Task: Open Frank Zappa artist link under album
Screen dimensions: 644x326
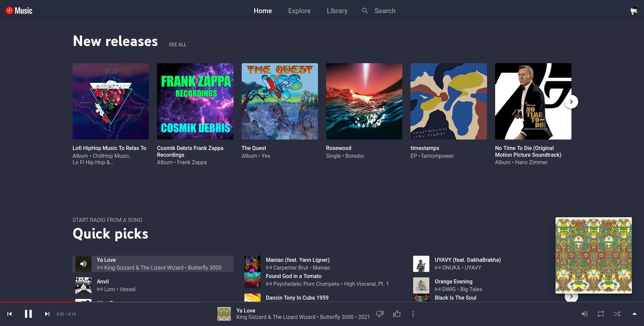Action: pyautogui.click(x=192, y=162)
